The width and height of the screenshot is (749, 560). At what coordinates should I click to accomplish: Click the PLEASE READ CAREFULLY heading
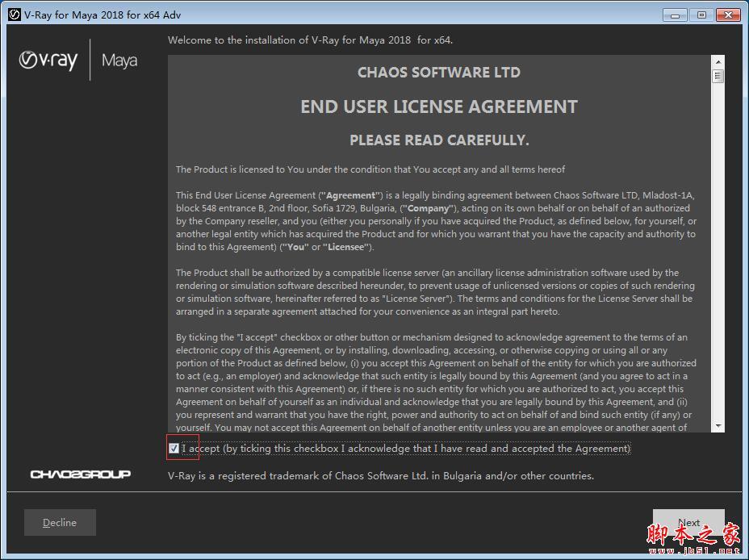439,140
